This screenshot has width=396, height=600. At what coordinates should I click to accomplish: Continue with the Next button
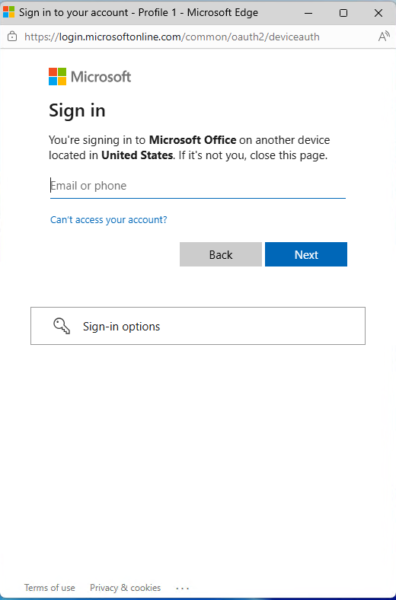click(x=306, y=254)
